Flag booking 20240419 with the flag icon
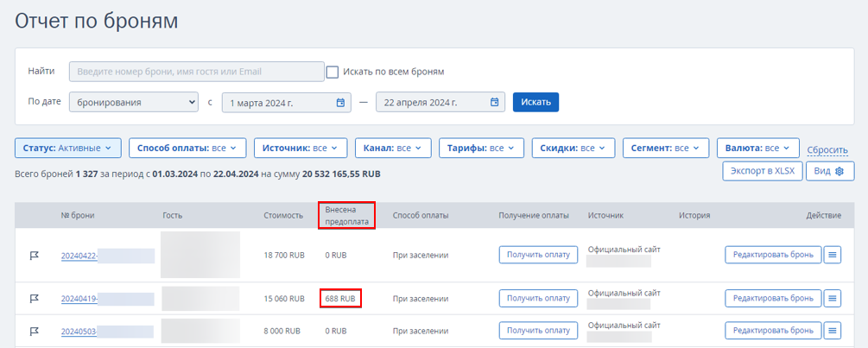This screenshot has height=348, width=868. pos(34,299)
